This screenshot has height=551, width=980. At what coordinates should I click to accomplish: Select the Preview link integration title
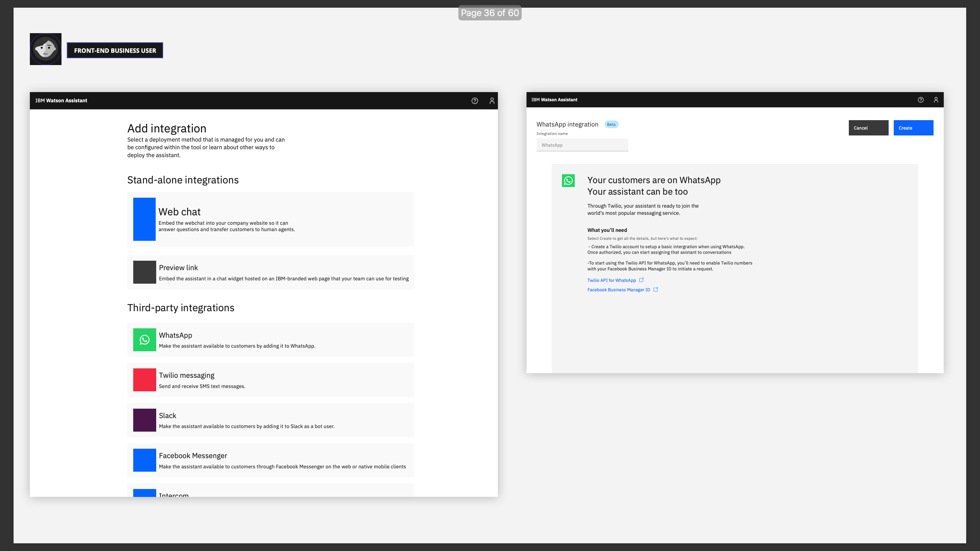(178, 268)
